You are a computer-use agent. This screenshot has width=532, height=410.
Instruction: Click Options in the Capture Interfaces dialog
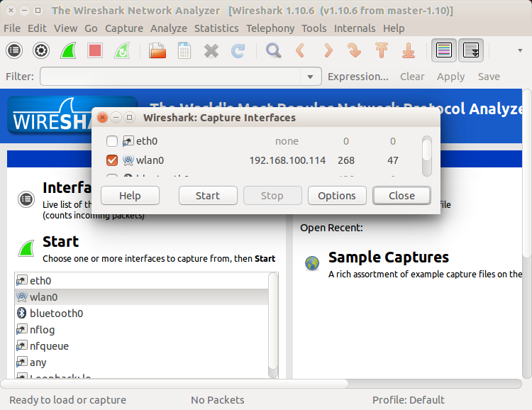(337, 196)
